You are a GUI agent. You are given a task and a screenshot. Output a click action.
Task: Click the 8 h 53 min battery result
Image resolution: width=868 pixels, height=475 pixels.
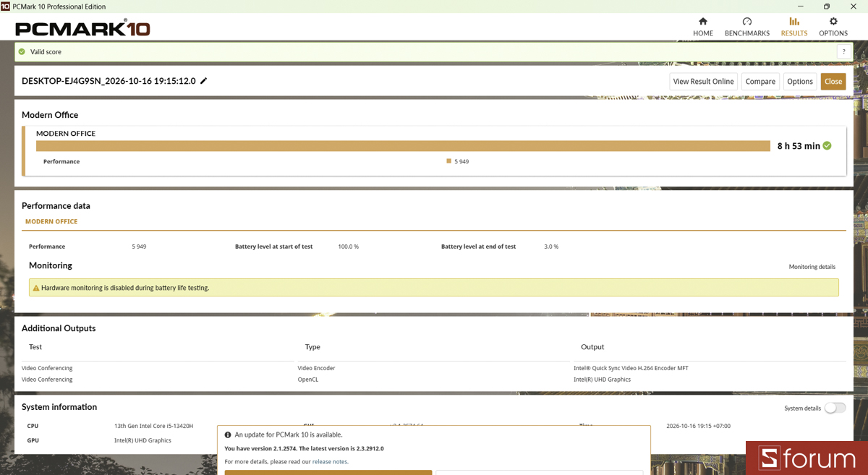799,146
